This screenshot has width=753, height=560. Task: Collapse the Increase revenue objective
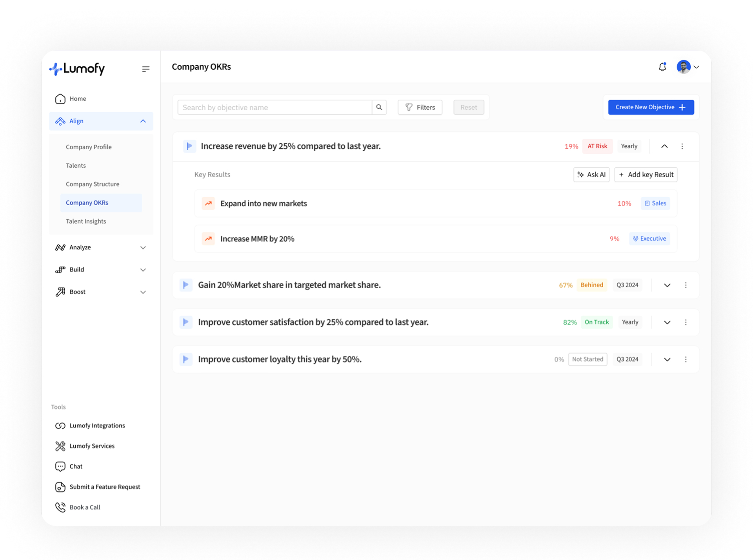coord(664,146)
